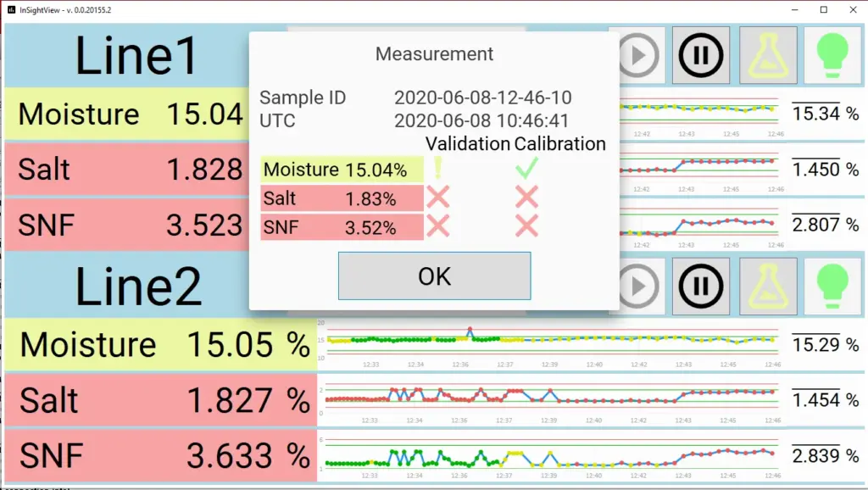Click the Line1 heading
This screenshot has width=868, height=490.
tap(136, 55)
